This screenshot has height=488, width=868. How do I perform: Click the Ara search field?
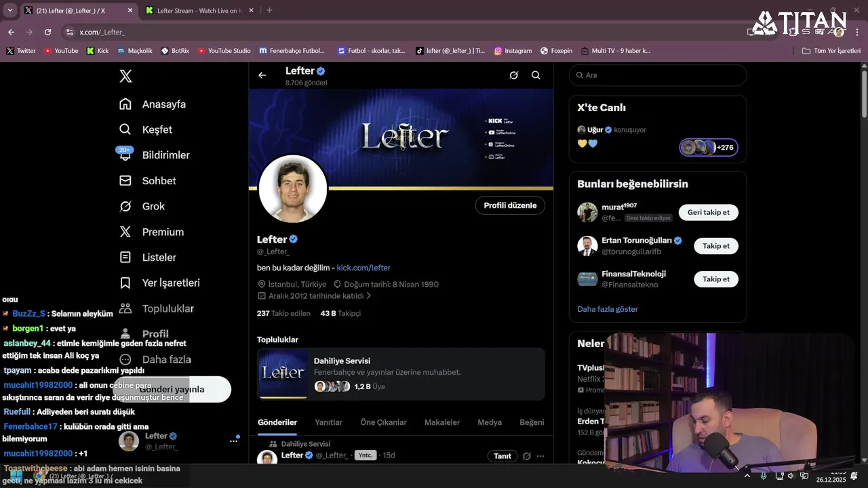pyautogui.click(x=658, y=75)
